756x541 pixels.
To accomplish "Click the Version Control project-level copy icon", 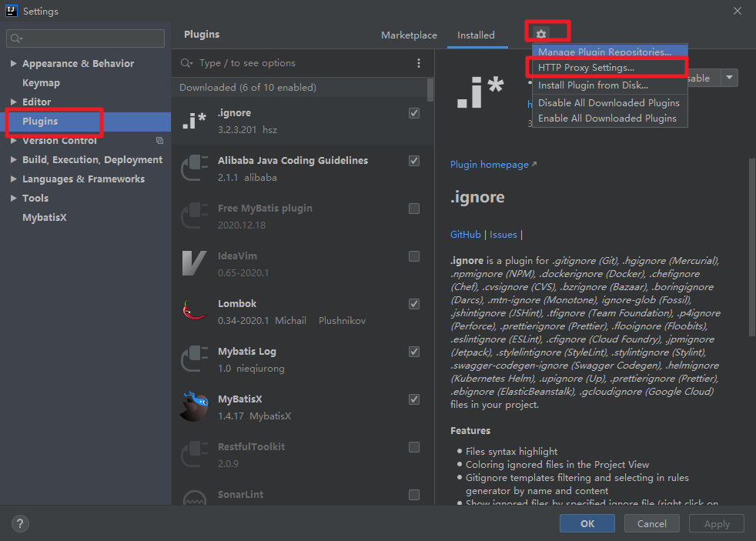I will pyautogui.click(x=159, y=141).
